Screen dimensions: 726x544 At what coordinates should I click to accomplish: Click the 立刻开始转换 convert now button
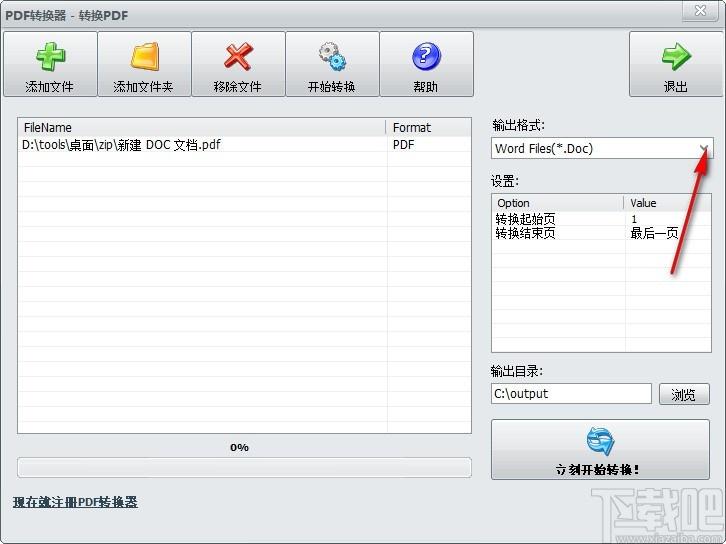[600, 450]
